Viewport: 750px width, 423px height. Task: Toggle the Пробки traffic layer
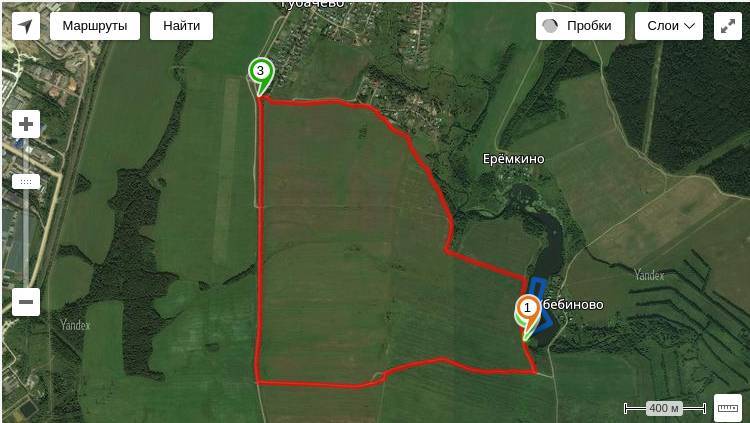[580, 26]
